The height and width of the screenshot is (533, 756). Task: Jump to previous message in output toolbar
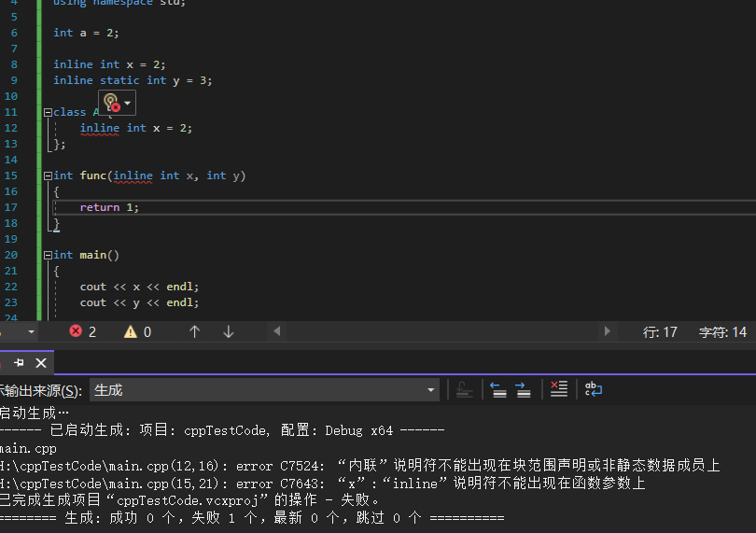click(x=498, y=389)
